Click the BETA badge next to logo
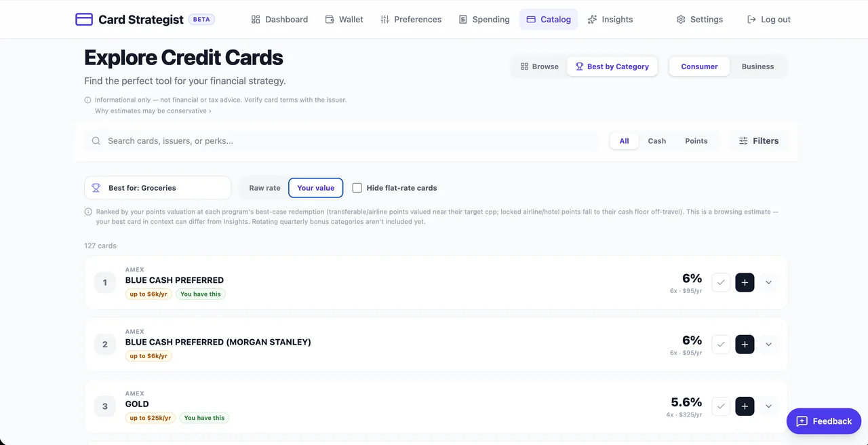This screenshot has width=868, height=445. click(201, 20)
